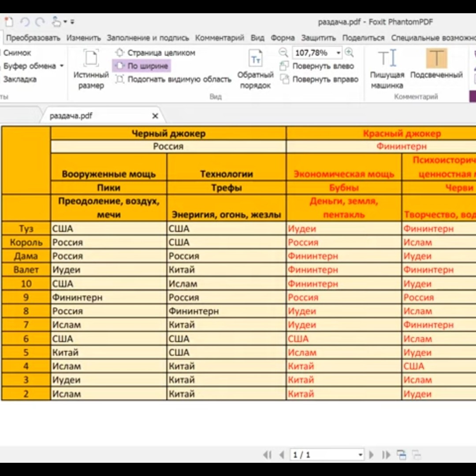Click the Дама row label
This screenshot has width=476, height=476.
click(26, 256)
